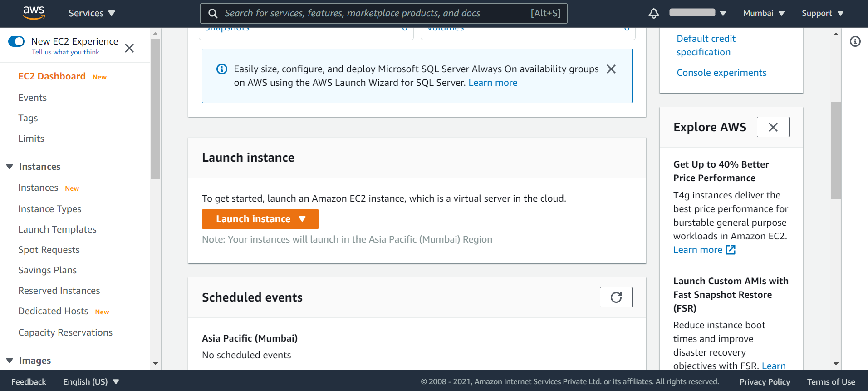The height and width of the screenshot is (391, 868).
Task: Open the Support dropdown menu
Action: click(x=823, y=13)
